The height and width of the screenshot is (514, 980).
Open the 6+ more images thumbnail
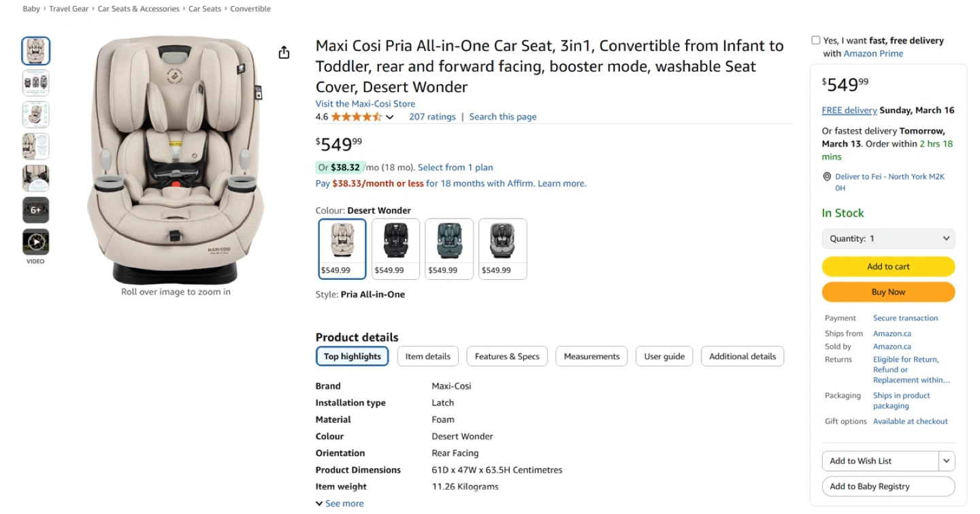pyautogui.click(x=35, y=210)
